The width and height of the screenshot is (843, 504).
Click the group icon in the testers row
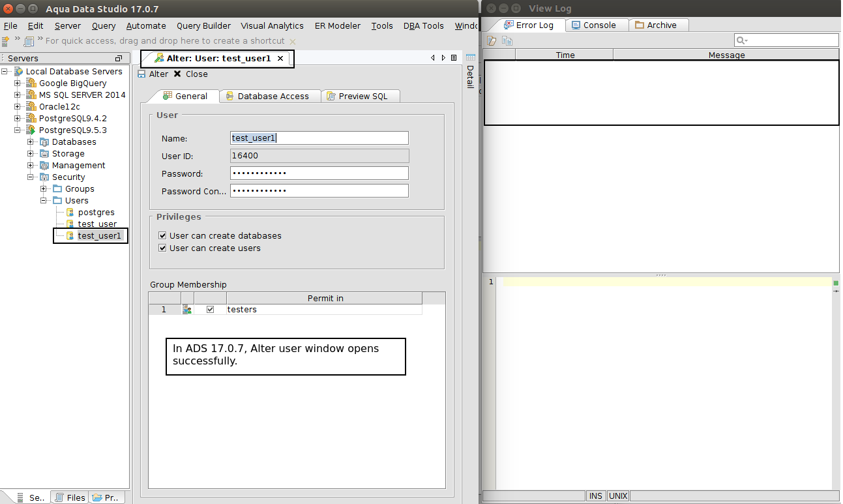point(187,310)
